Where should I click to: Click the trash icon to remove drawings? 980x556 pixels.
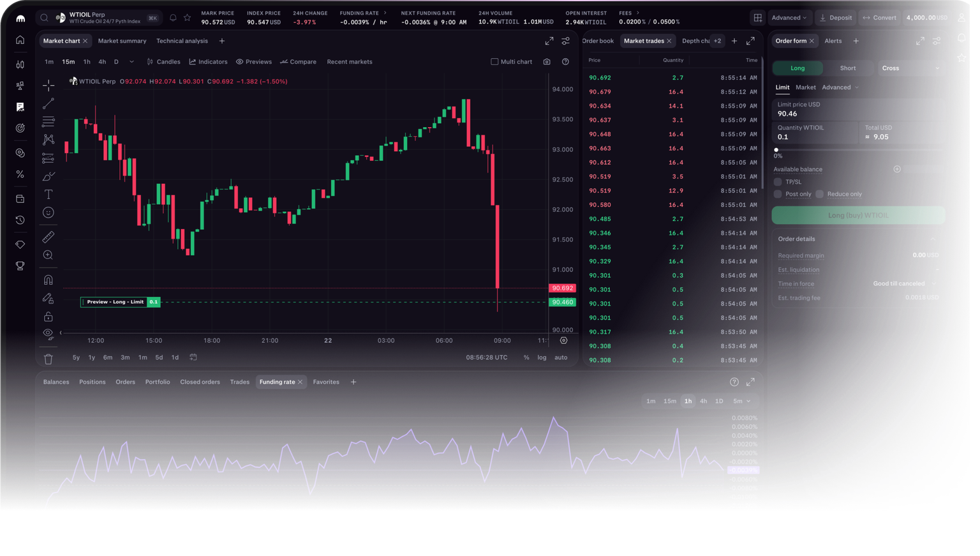pyautogui.click(x=48, y=359)
